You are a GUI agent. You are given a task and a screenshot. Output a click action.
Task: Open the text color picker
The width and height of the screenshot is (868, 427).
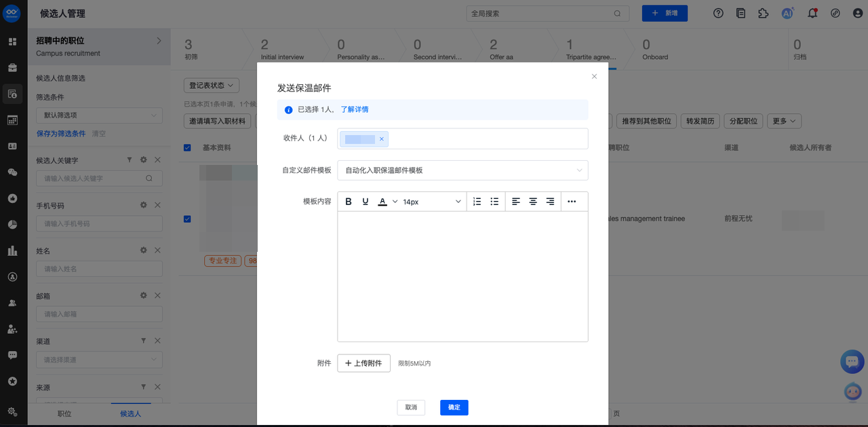(382, 202)
